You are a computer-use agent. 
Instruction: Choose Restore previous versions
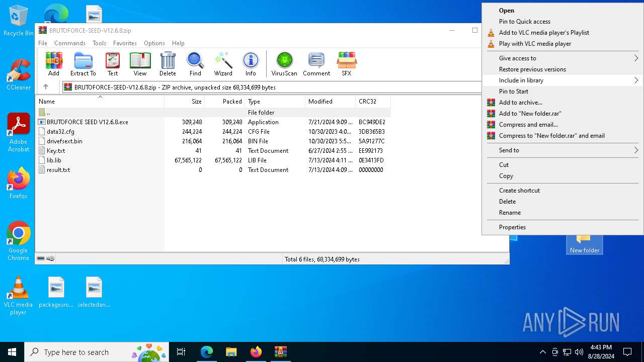coord(562,69)
